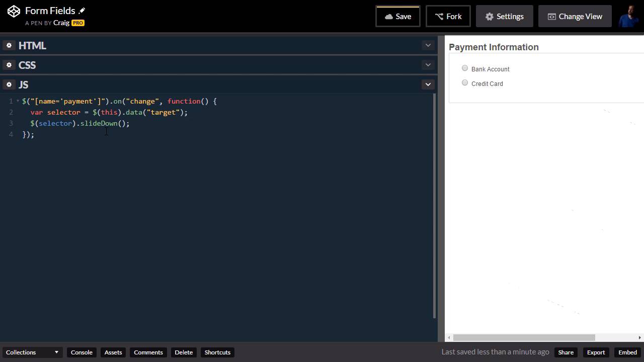Save the pen
This screenshot has width=644, height=362.
(x=397, y=17)
